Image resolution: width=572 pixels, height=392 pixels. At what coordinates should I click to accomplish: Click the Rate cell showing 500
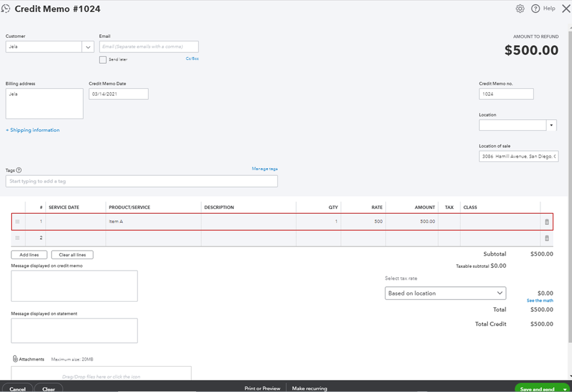coord(364,221)
